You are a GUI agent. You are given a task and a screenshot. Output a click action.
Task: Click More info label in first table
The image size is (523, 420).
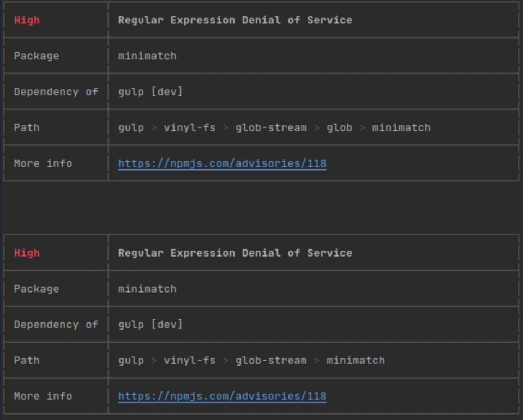pyautogui.click(x=43, y=163)
